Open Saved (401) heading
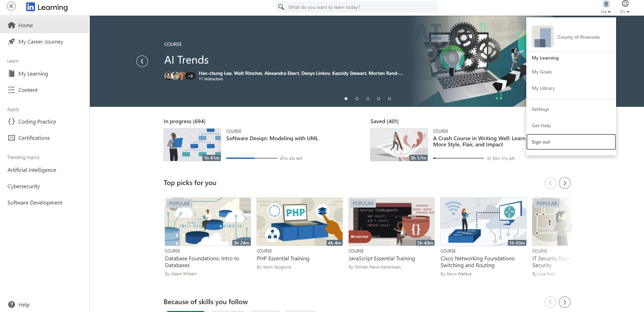The height and width of the screenshot is (312, 644). pos(384,121)
